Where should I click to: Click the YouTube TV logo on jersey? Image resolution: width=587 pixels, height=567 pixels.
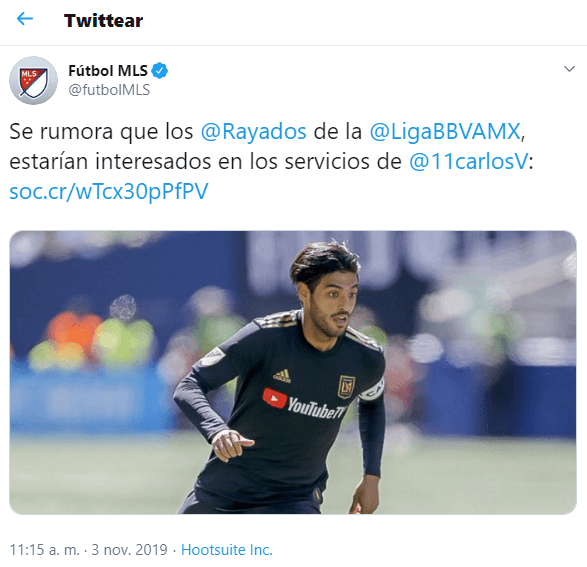tap(304, 404)
